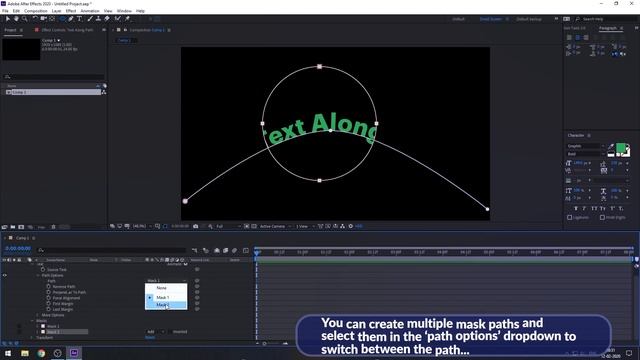Click the Search Help field
Viewport: 640px width, 360px height.
tap(605, 19)
